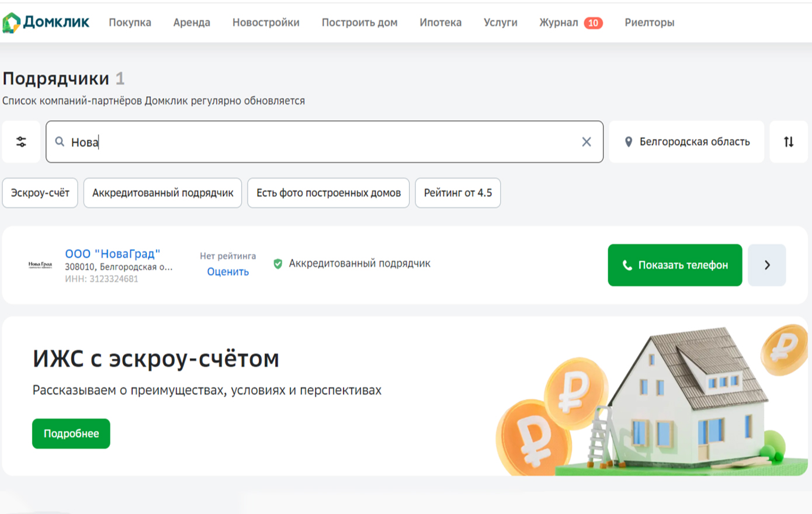Click the Домклик logo

point(46,23)
